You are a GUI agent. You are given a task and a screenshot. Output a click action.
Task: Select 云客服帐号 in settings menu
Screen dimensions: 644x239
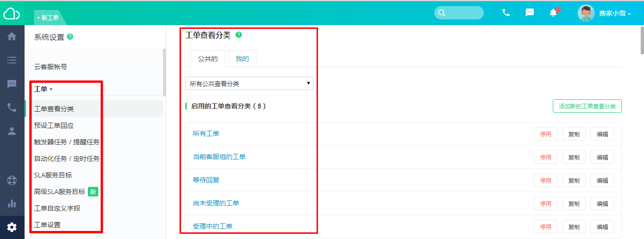(x=51, y=67)
